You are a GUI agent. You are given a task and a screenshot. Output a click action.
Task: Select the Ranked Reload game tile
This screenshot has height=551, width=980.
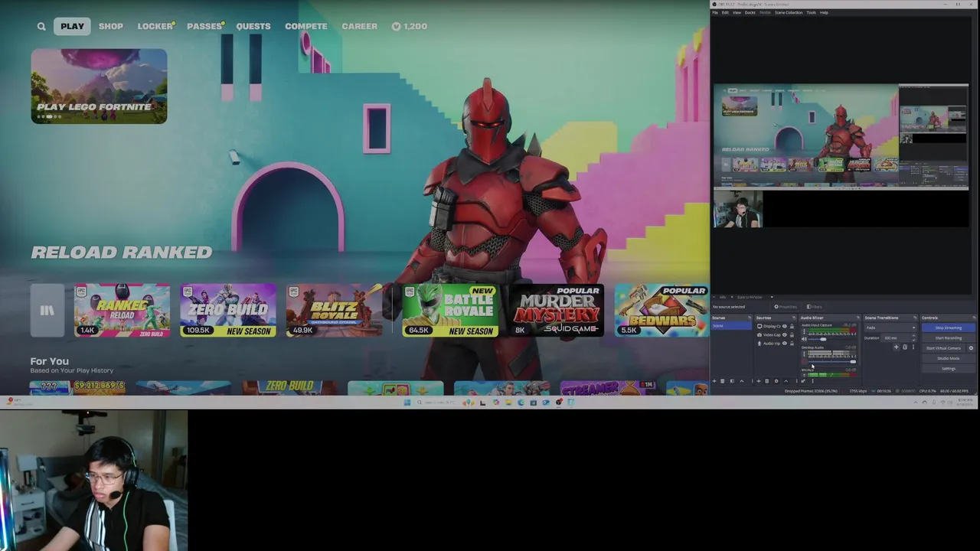122,310
